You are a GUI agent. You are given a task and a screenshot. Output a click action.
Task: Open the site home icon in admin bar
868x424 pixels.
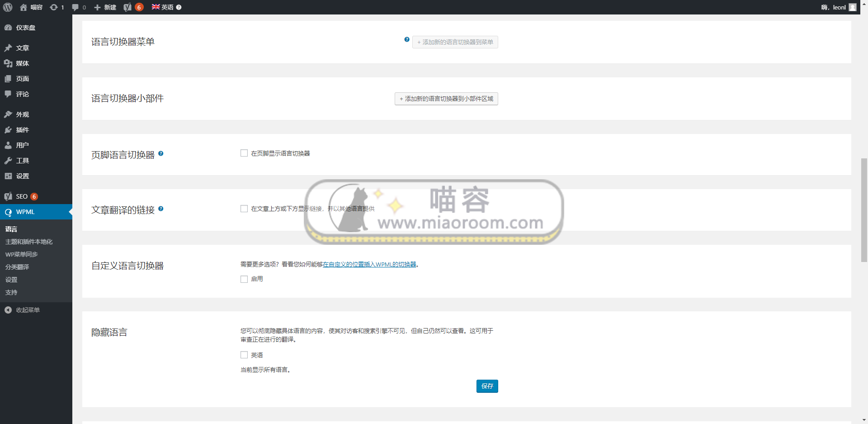[x=24, y=7]
